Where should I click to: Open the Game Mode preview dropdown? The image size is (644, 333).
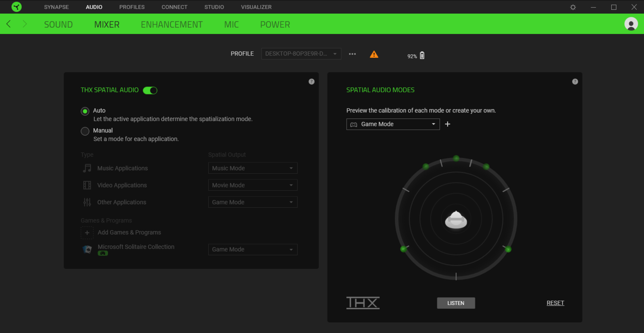tap(393, 124)
